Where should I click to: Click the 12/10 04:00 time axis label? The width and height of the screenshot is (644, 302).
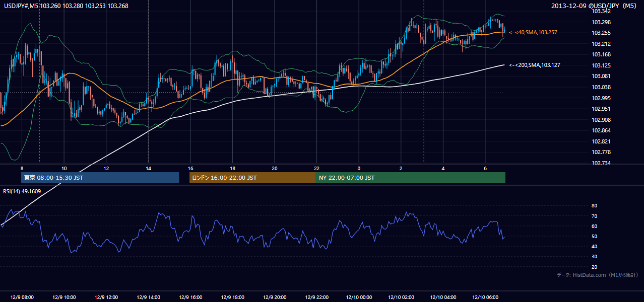pyautogui.click(x=443, y=297)
